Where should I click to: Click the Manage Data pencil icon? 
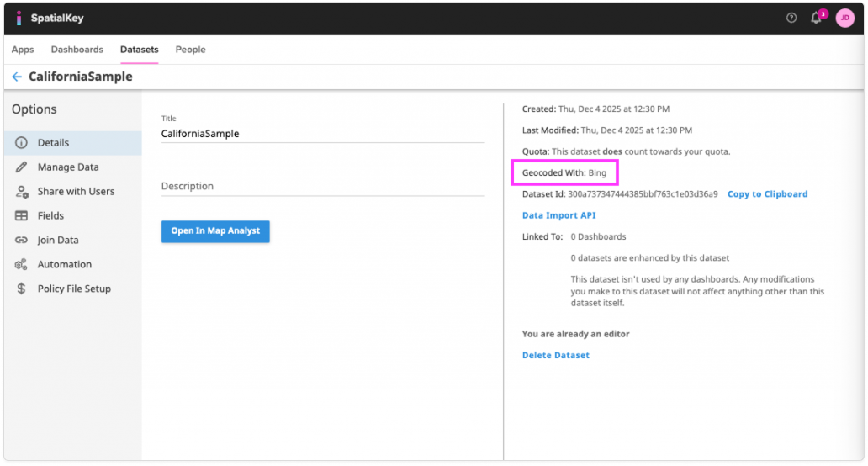tap(22, 167)
